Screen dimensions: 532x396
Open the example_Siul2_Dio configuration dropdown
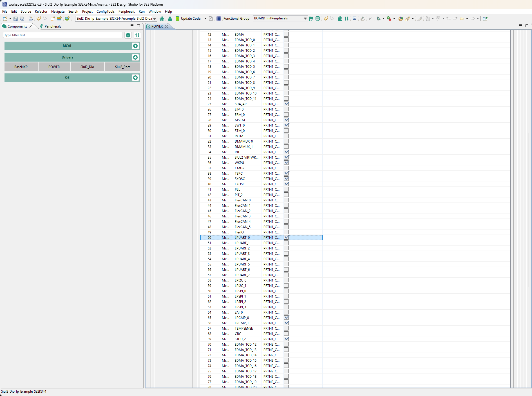(x=154, y=19)
